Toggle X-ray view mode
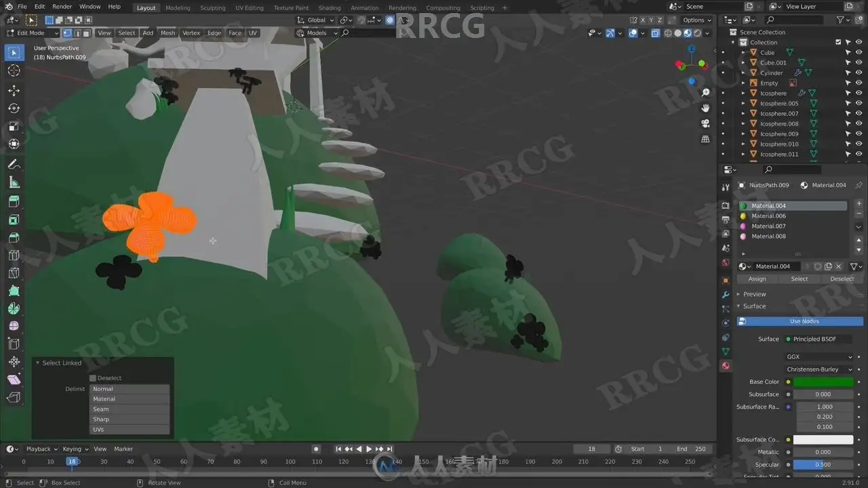The image size is (868, 488). 655,33
